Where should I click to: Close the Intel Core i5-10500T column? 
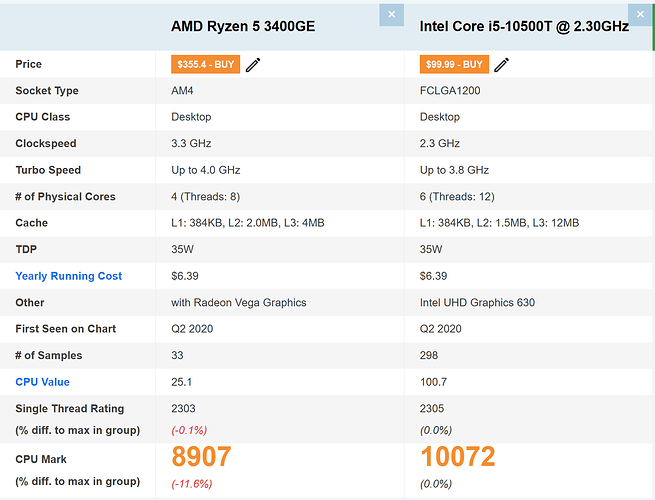point(638,15)
